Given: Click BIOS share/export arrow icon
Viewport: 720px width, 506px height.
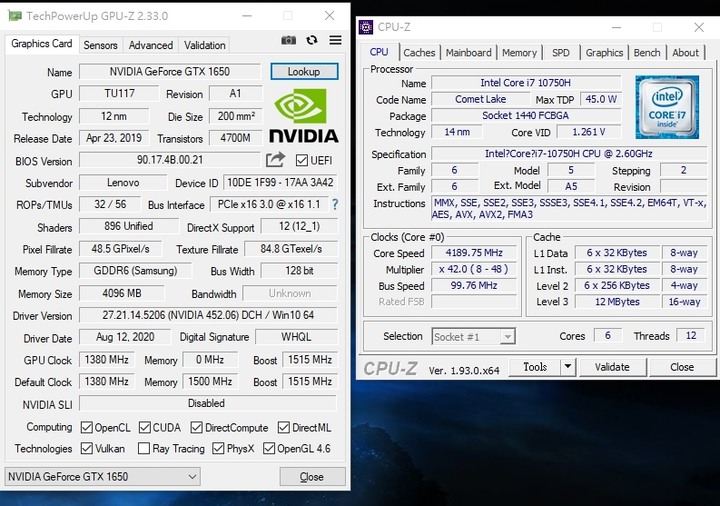Looking at the screenshot, I should pyautogui.click(x=276, y=159).
